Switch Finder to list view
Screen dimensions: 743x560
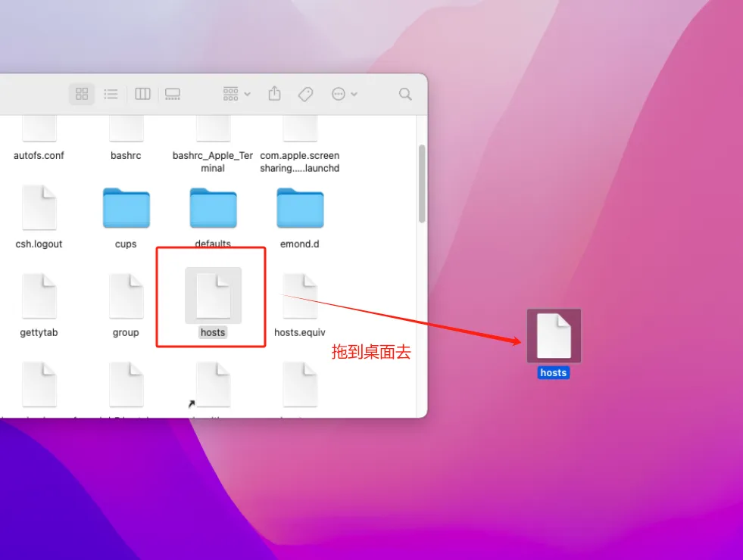click(111, 94)
